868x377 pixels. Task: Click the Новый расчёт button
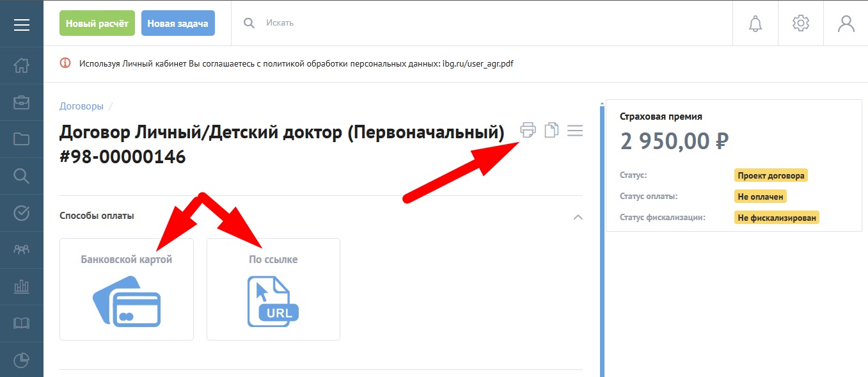point(97,23)
